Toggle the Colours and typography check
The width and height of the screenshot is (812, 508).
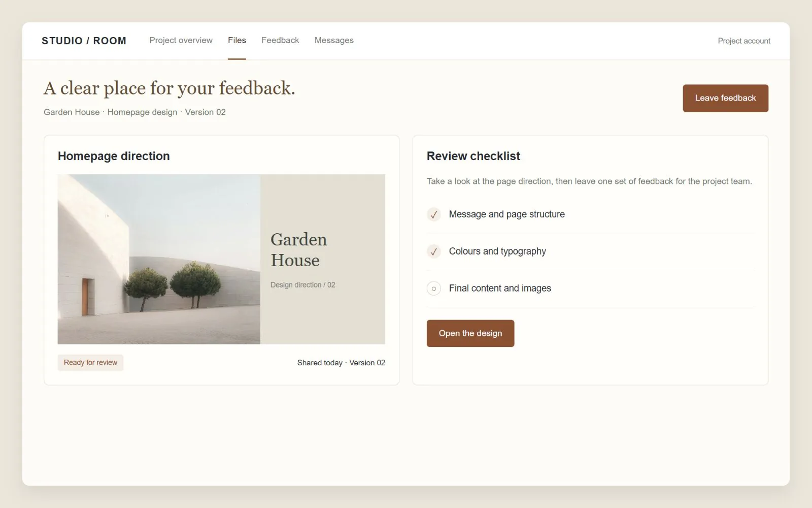point(433,251)
